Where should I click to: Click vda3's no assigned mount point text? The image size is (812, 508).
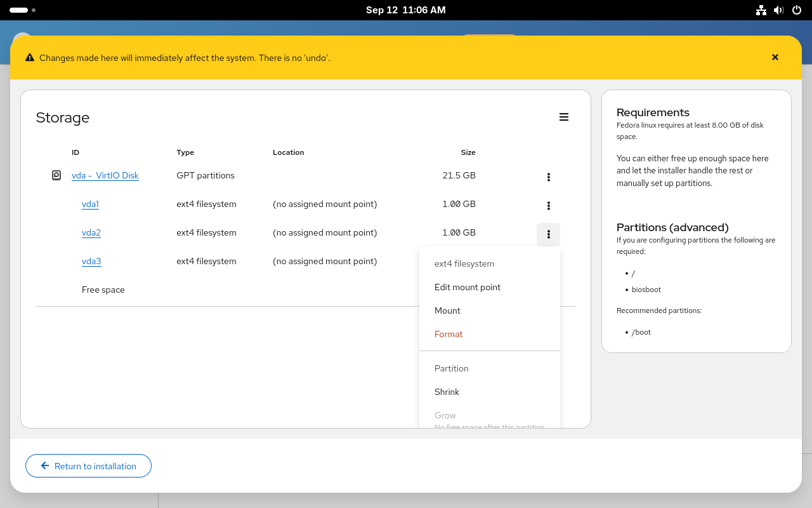325,261
